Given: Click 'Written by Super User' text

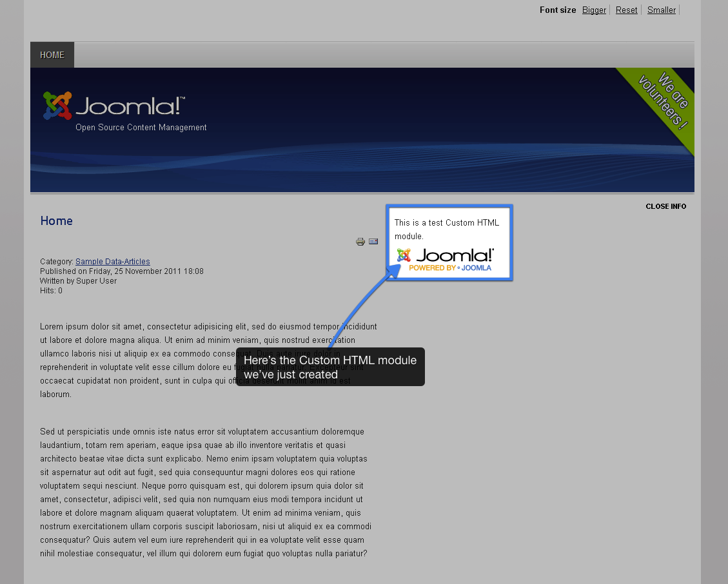Looking at the screenshot, I should tap(78, 281).
